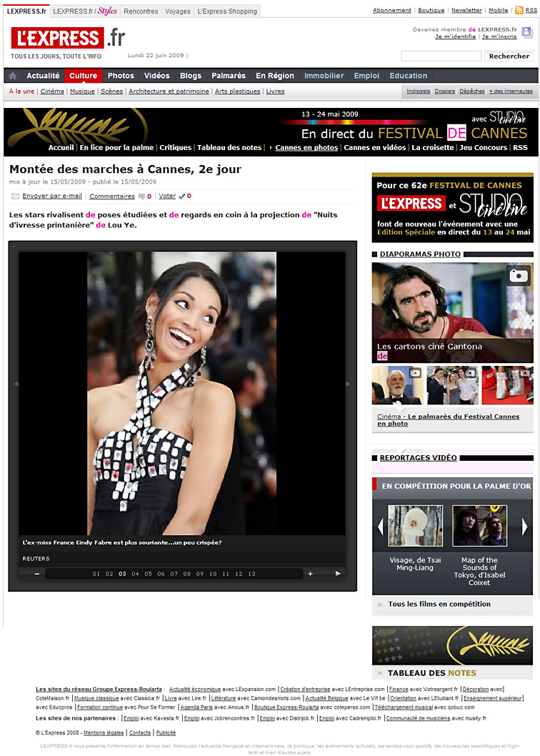Click the comments speech bubble icon
The width and height of the screenshot is (540, 756).
click(141, 197)
